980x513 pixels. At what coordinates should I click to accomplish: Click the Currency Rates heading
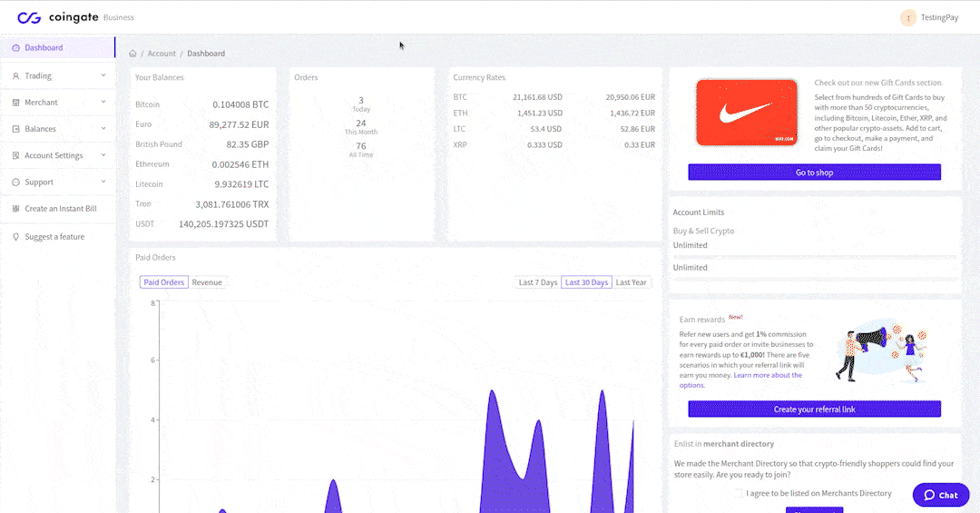pos(479,77)
